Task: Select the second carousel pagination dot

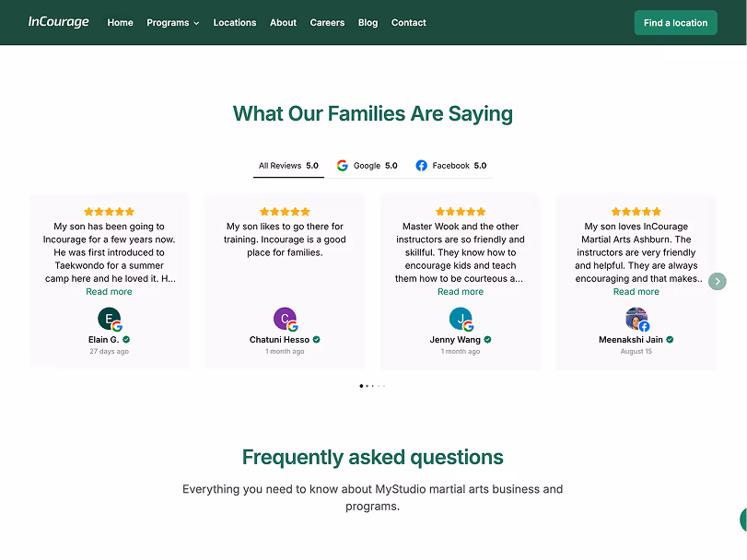Action: pyautogui.click(x=367, y=386)
